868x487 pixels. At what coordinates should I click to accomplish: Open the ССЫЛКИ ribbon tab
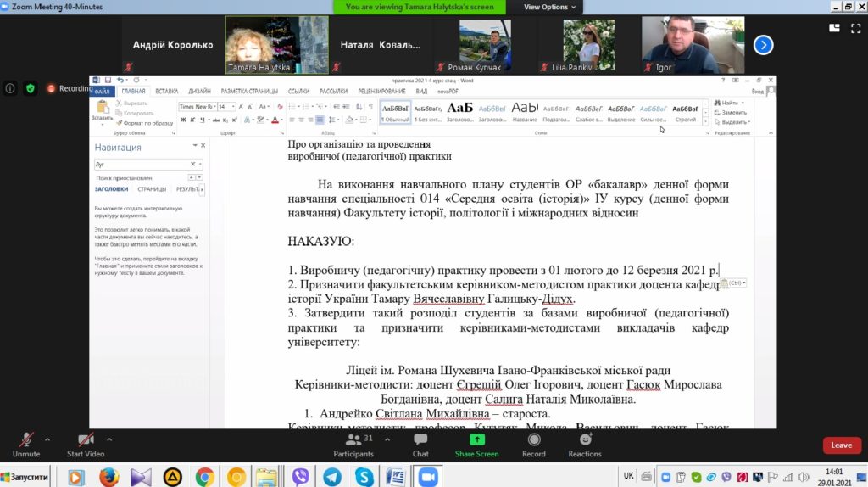point(298,91)
